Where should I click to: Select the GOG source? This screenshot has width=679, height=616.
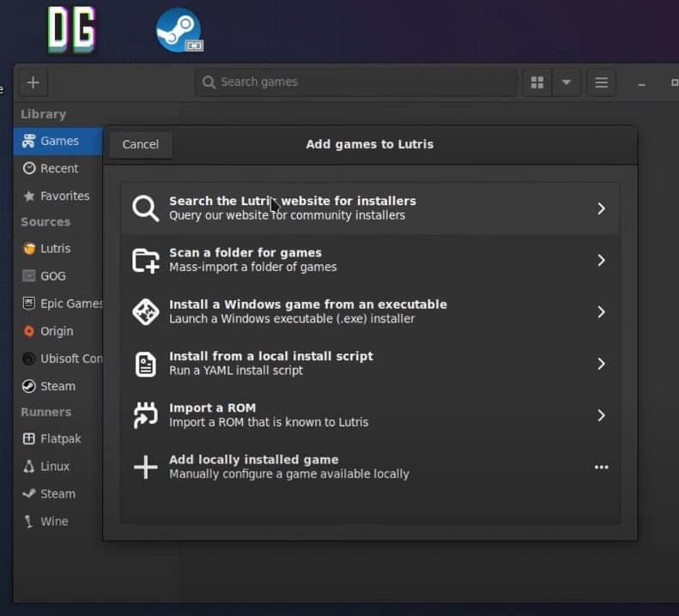(58, 276)
